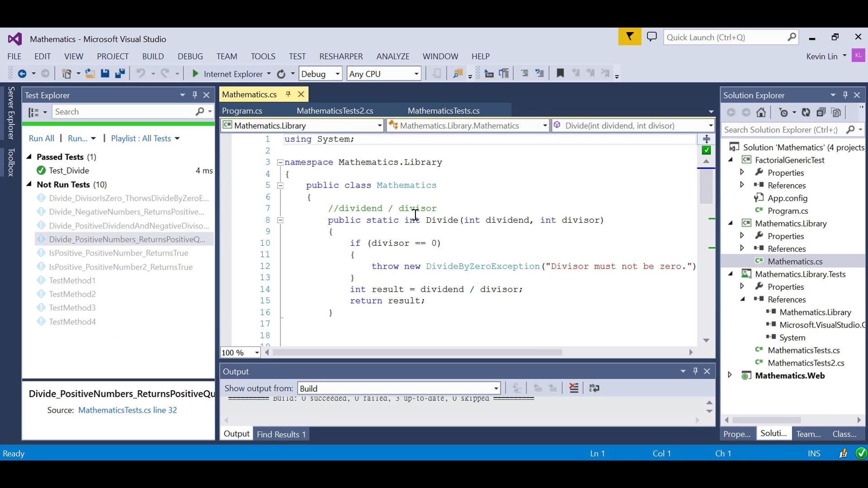Click Run All tests link
Image resolution: width=868 pixels, height=488 pixels.
click(x=41, y=138)
